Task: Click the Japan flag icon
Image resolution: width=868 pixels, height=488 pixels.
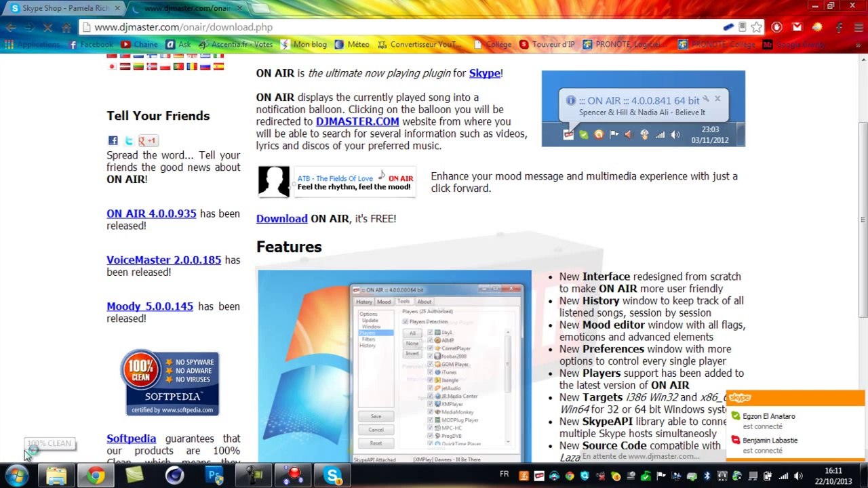Action: (112, 66)
